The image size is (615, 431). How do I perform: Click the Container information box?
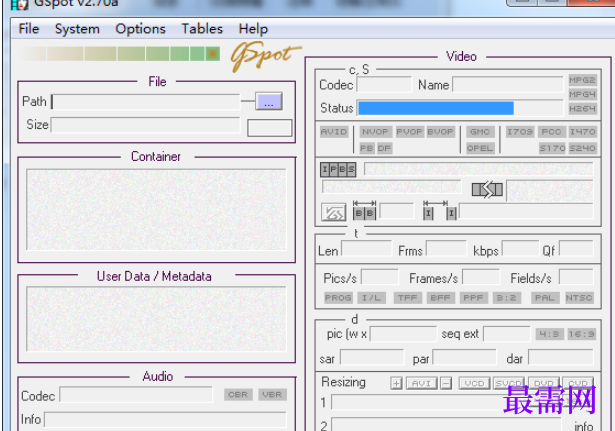156,209
